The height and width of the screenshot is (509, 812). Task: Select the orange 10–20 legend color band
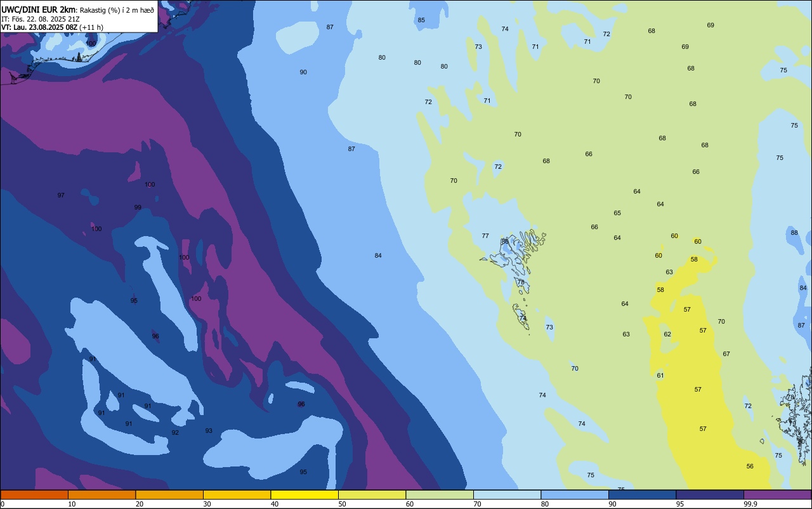point(101,494)
